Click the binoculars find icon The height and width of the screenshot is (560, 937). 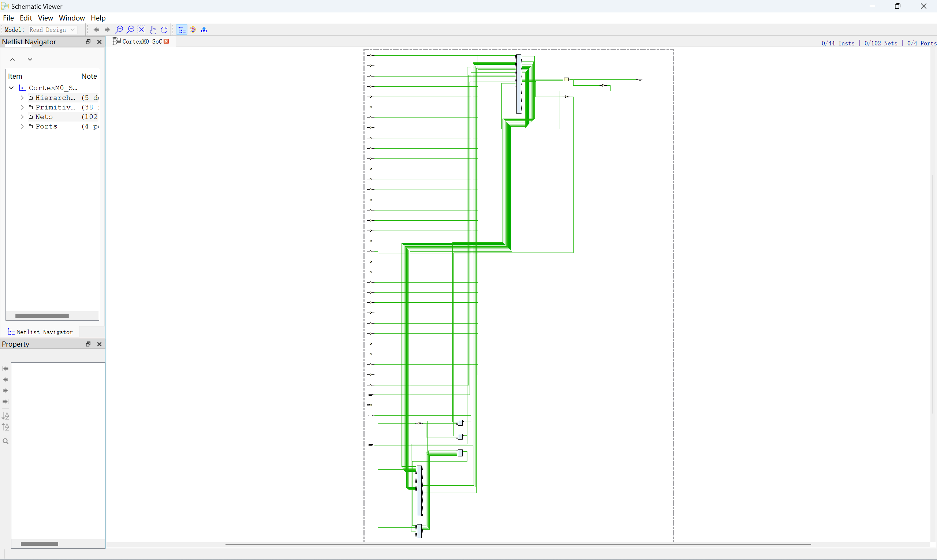[204, 30]
